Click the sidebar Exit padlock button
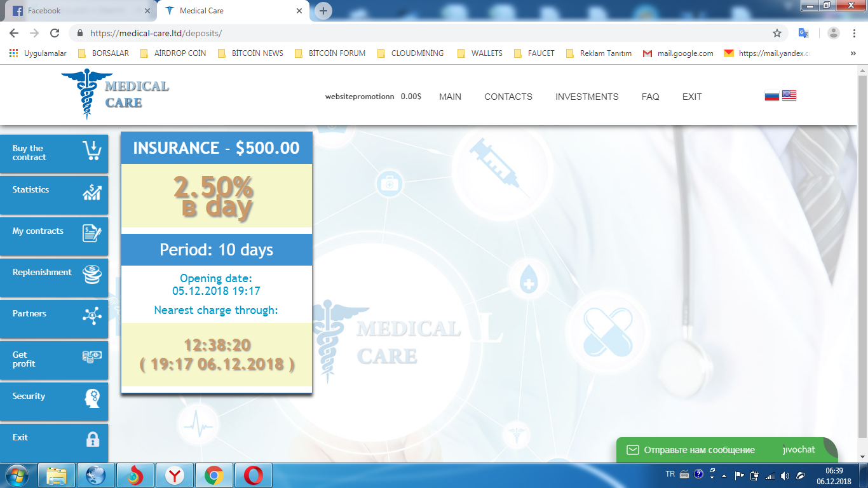The width and height of the screenshot is (868, 488). tap(54, 442)
